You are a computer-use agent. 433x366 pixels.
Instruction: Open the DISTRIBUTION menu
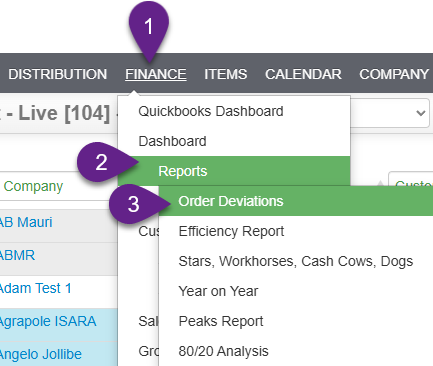tap(57, 74)
